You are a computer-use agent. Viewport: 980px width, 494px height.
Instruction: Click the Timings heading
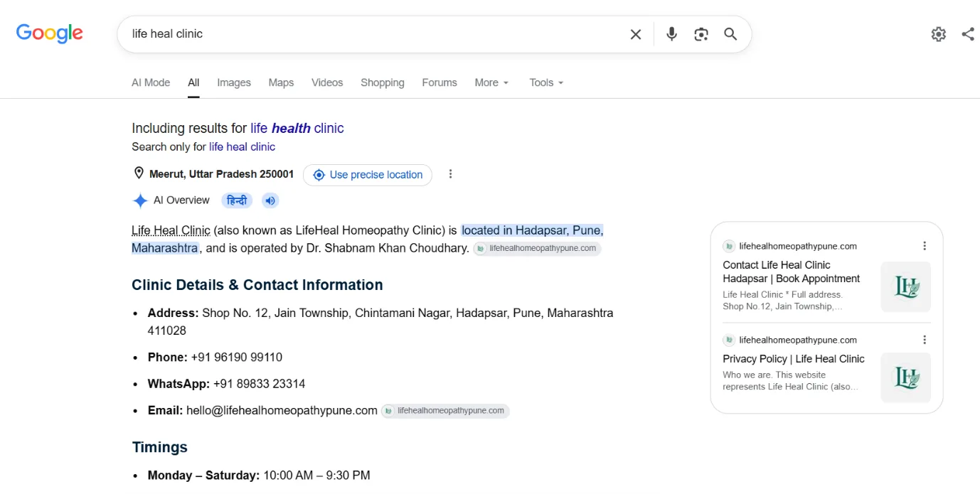click(160, 447)
